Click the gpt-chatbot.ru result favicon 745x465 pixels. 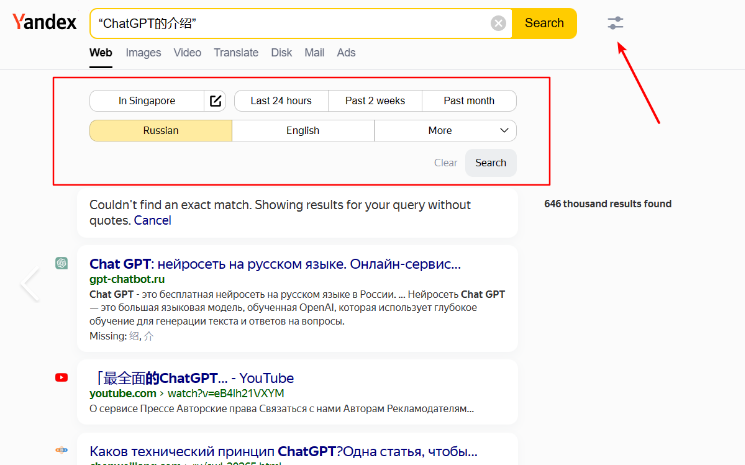click(62, 264)
